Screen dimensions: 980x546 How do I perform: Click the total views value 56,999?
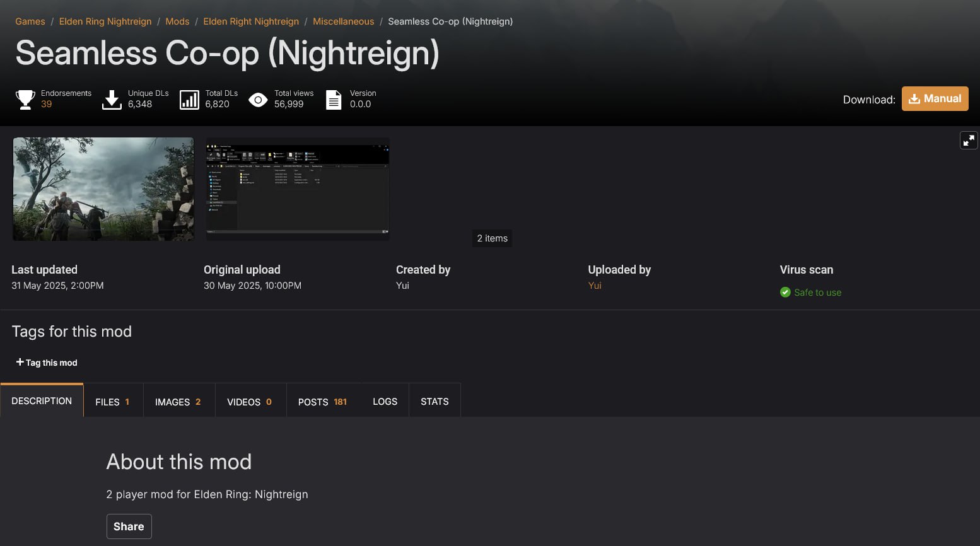tap(289, 104)
